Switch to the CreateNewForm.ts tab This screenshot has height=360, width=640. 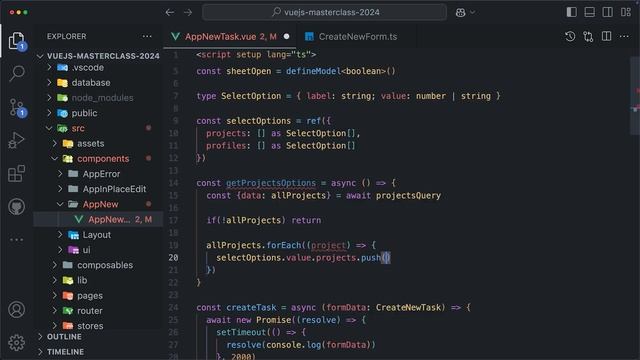pos(357,37)
